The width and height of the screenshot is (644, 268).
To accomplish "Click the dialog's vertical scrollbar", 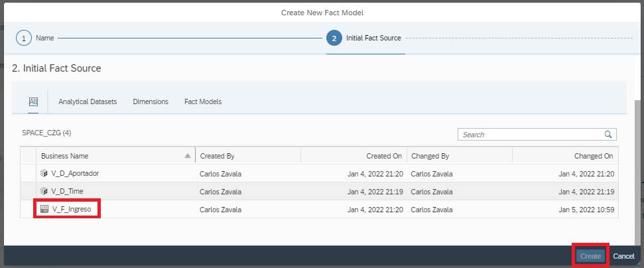I will [637, 172].
